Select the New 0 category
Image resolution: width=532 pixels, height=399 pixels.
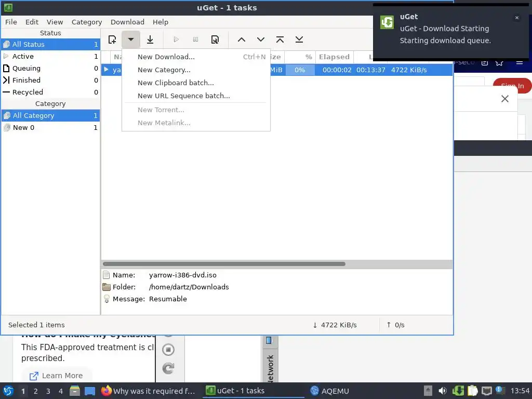point(50,128)
